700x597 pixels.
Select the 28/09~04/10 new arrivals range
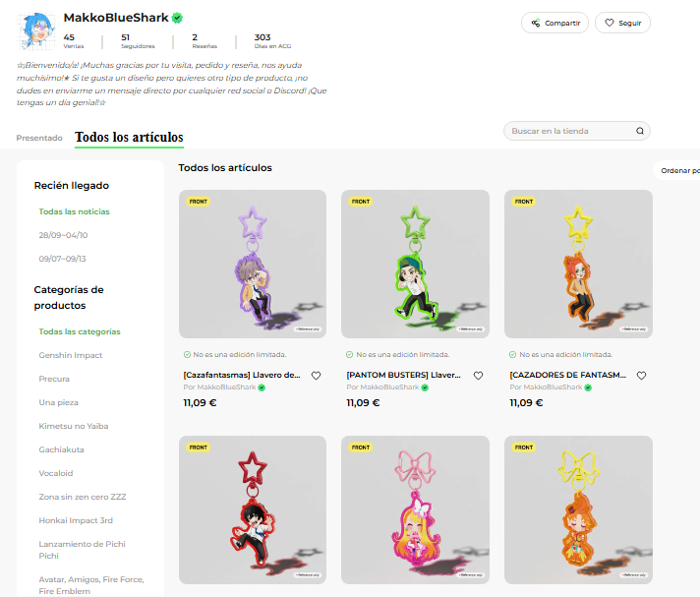pyautogui.click(x=63, y=235)
